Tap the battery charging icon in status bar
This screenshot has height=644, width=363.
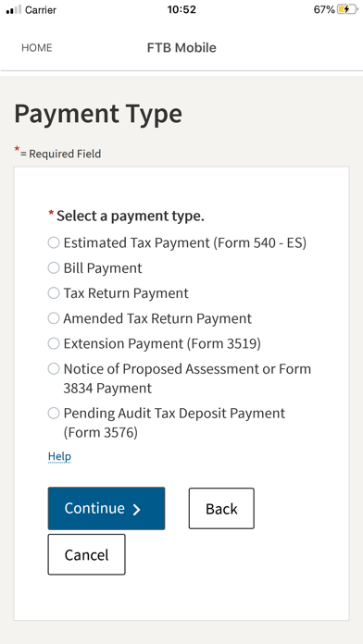[x=347, y=9]
